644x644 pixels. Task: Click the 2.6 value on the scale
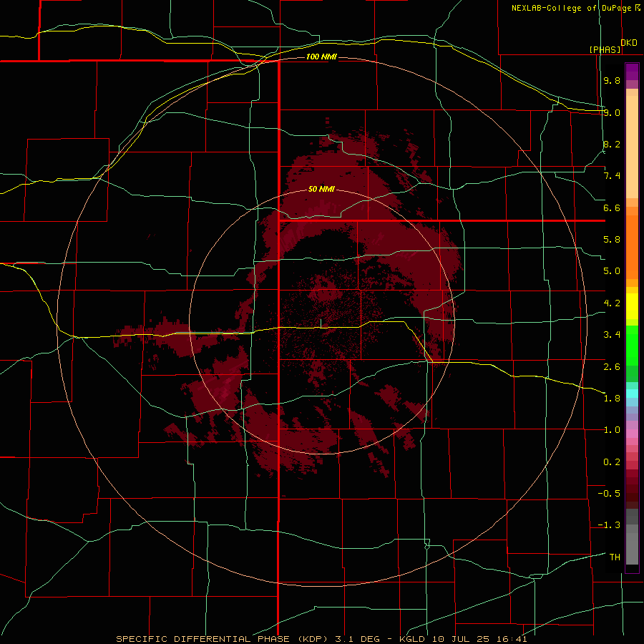pos(612,367)
